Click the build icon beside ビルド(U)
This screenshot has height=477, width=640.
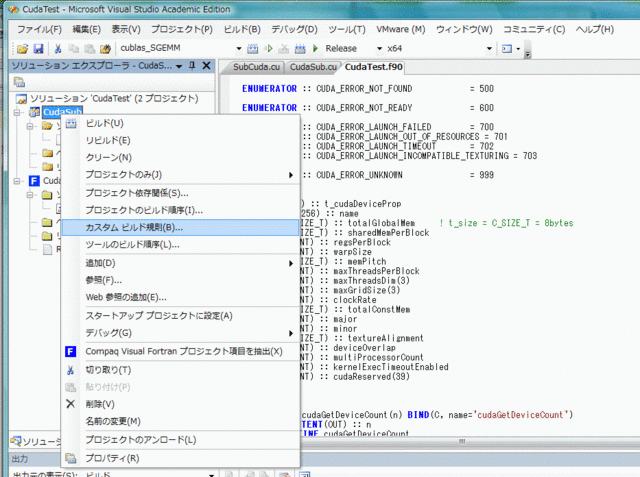[x=71, y=123]
